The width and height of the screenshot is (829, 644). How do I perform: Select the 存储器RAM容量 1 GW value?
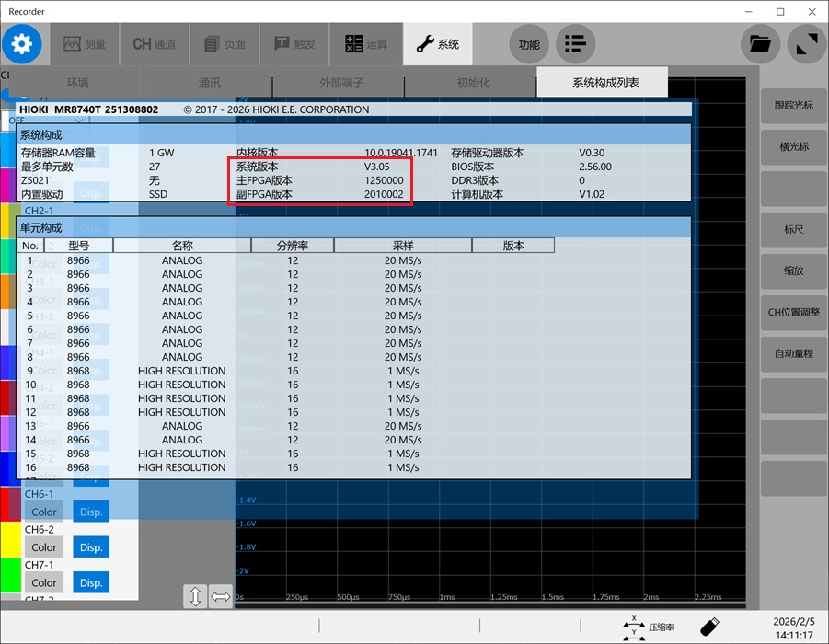point(161,153)
